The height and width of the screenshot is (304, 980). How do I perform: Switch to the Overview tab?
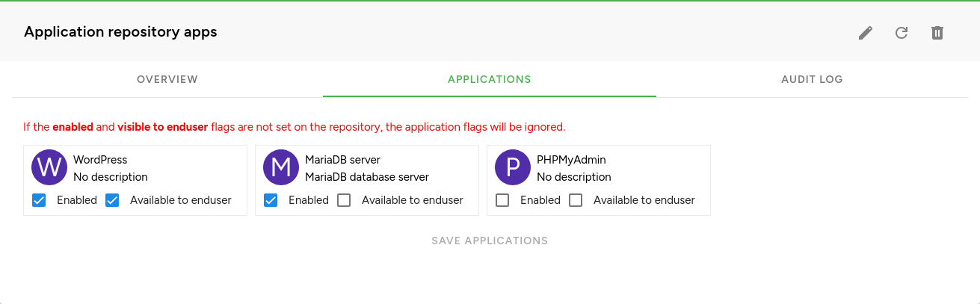[x=167, y=79]
